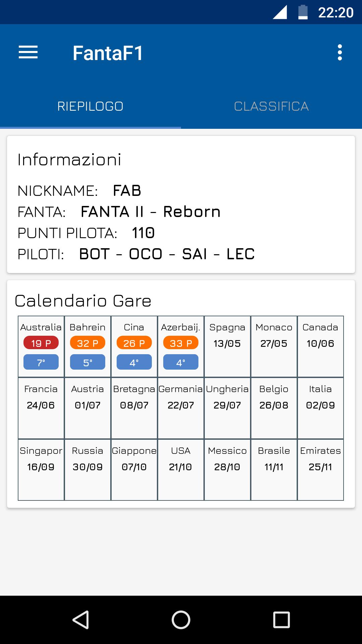Open the Monaco 27/05 race cell

pos(274,345)
